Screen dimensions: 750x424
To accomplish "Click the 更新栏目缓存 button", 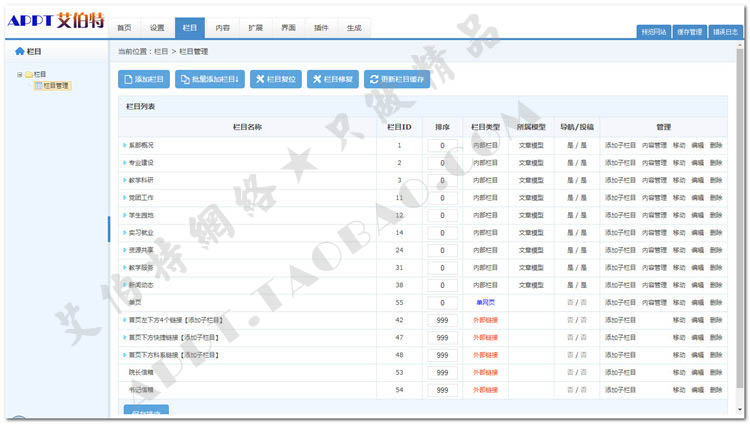I will pos(397,79).
